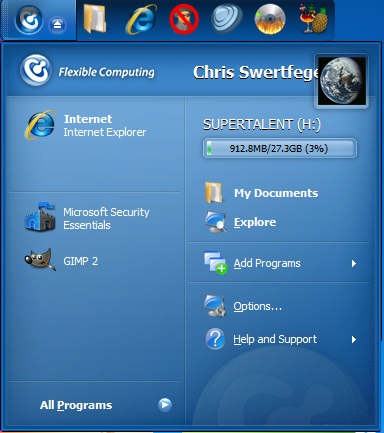Click the GIMP mascot icon
The width and height of the screenshot is (384, 433).
point(40,259)
